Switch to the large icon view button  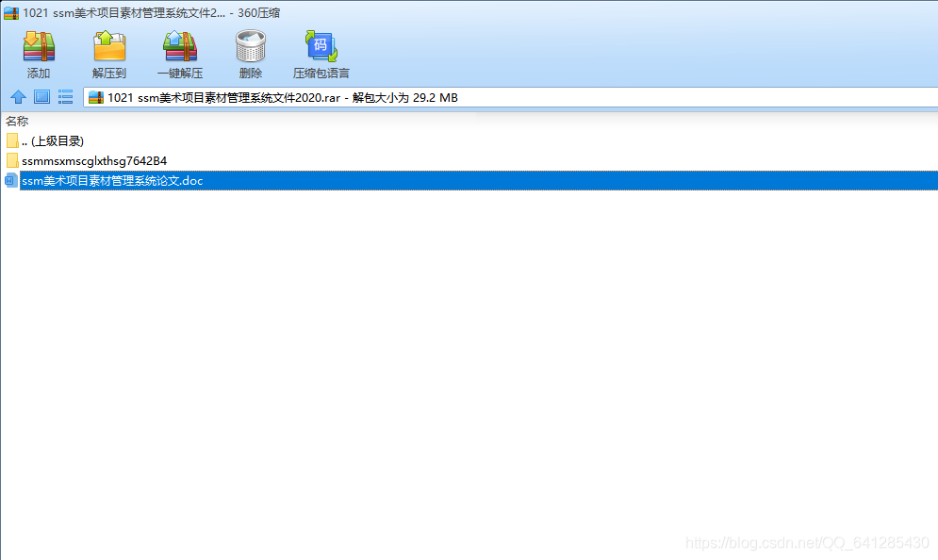click(41, 97)
